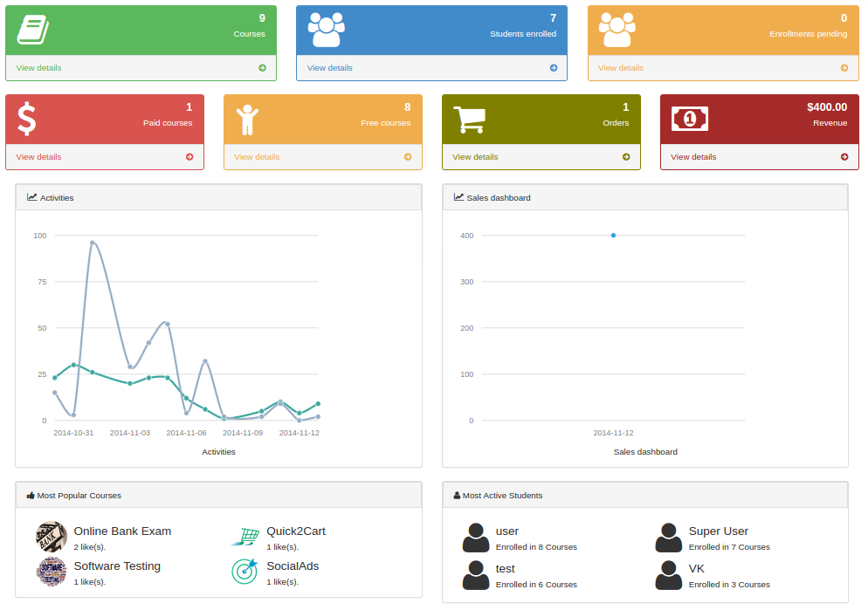868x610 pixels.
Task: Open View details under Paid courses
Action: [x=39, y=157]
